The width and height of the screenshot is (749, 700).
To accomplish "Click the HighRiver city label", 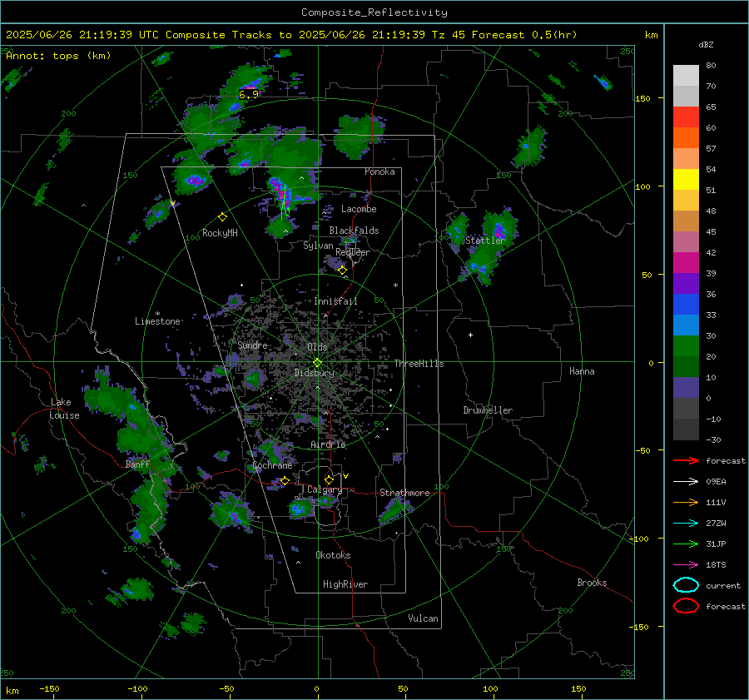I will point(345,584).
